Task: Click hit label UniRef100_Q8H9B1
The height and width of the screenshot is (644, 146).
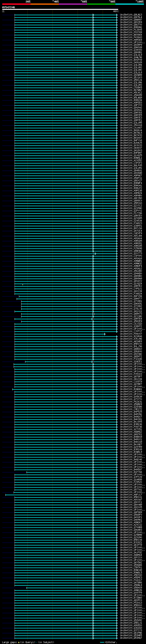Action: click(131, 52)
